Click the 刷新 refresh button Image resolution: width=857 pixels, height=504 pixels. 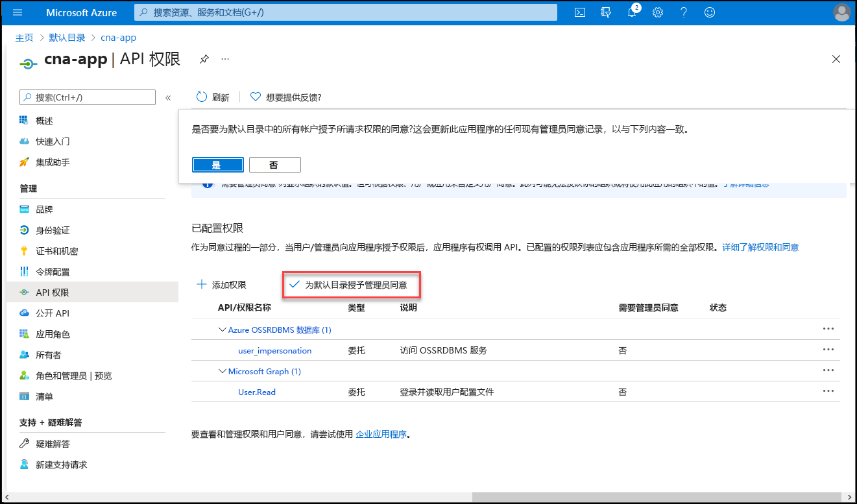213,97
